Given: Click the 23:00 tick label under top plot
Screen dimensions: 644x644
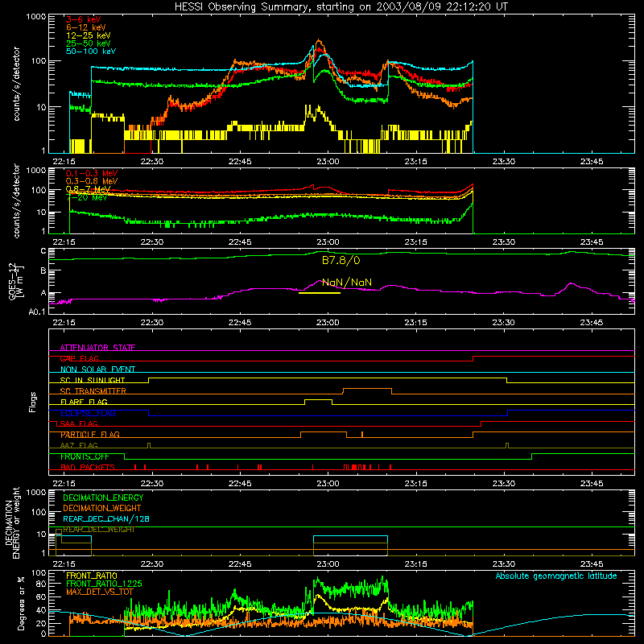Looking at the screenshot, I should pyautogui.click(x=328, y=162).
